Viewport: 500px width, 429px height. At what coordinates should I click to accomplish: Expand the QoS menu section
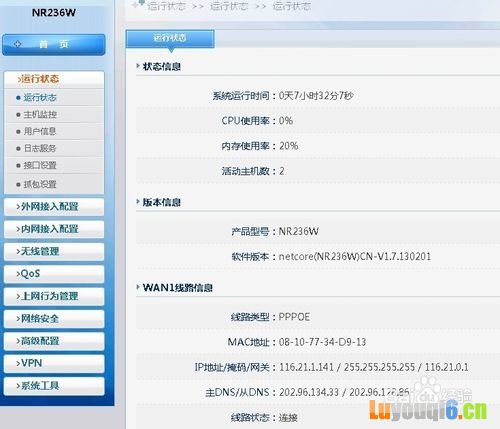(x=54, y=274)
